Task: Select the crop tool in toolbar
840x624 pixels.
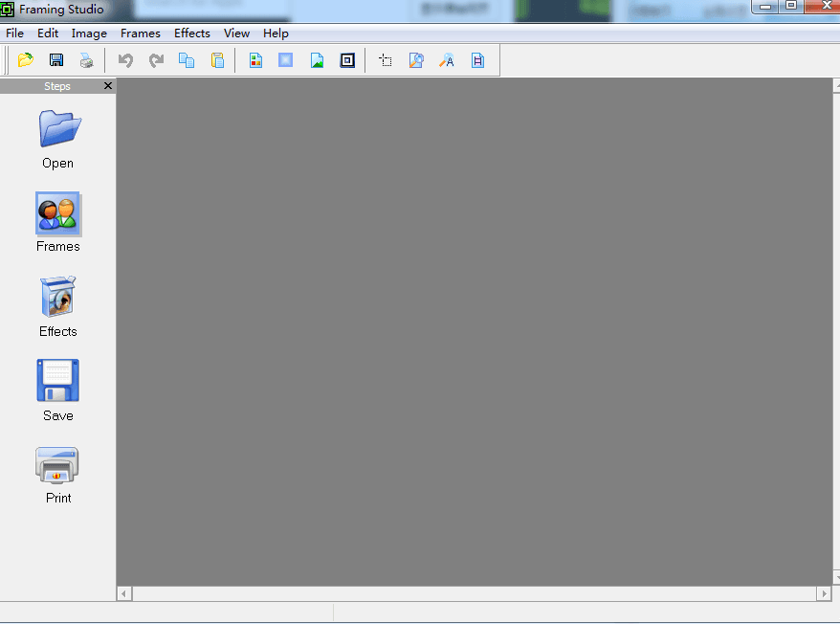Action: pos(386,60)
